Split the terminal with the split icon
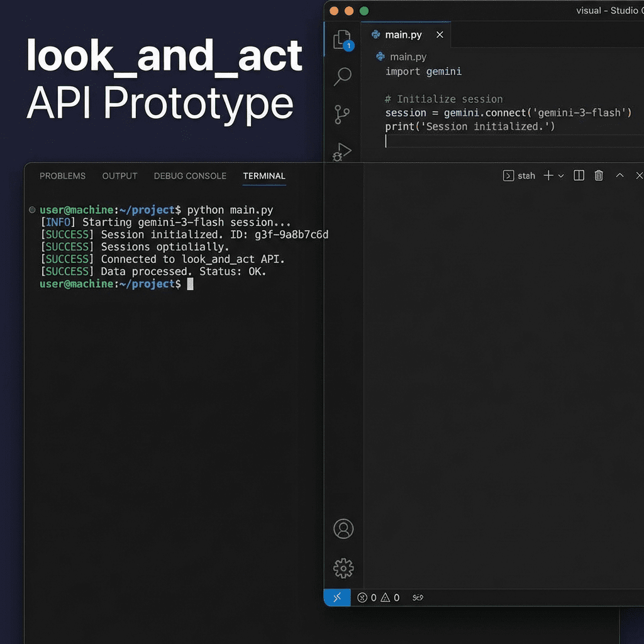 (x=579, y=176)
